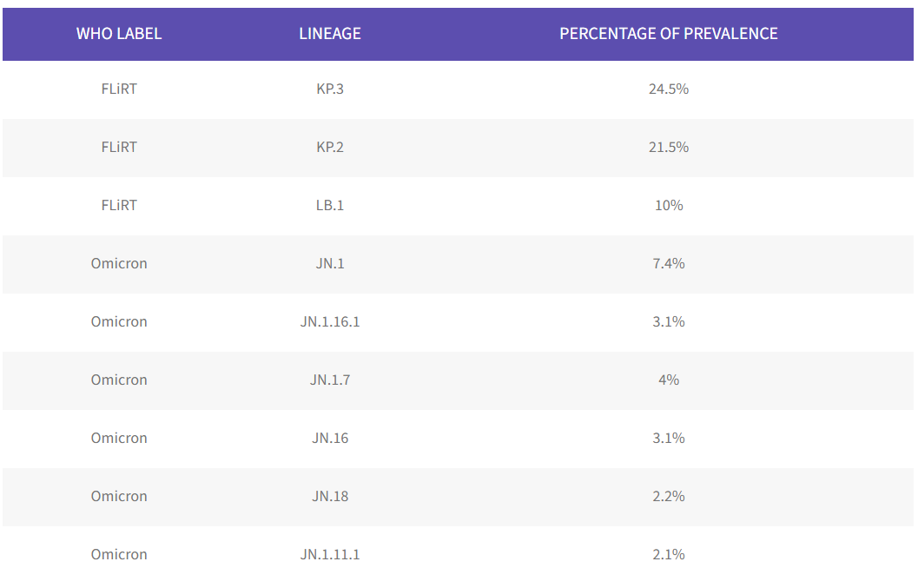Select the KP.3 lineage cell
918x588 pixels.
pyautogui.click(x=330, y=89)
